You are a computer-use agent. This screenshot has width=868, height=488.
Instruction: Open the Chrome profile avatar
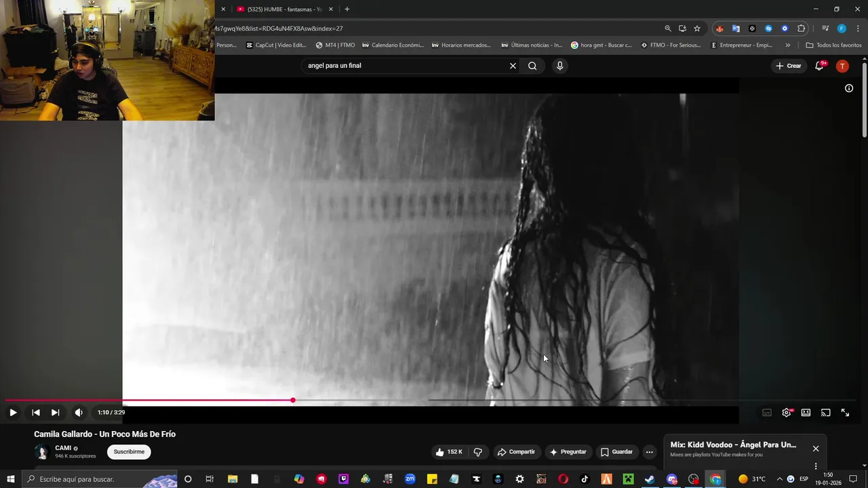point(842,28)
